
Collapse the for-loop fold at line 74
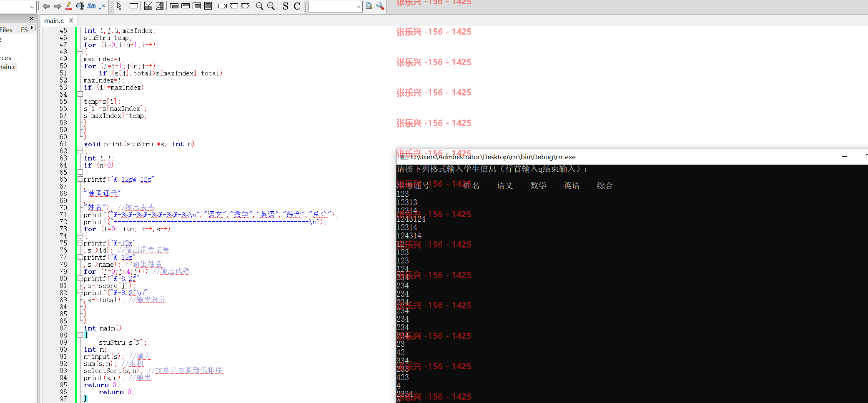pos(80,236)
